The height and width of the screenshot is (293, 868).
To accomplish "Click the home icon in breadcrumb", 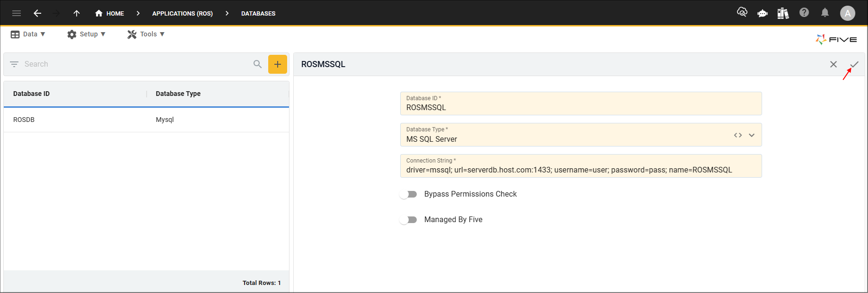I will click(x=99, y=13).
